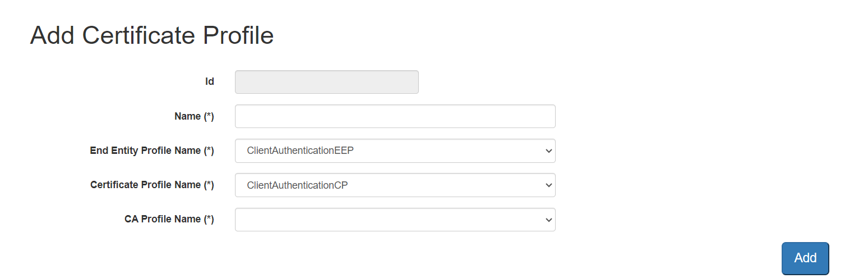Click the required asterisk beside CA Profile Name
The height and width of the screenshot is (278, 868).
pyautogui.click(x=209, y=219)
